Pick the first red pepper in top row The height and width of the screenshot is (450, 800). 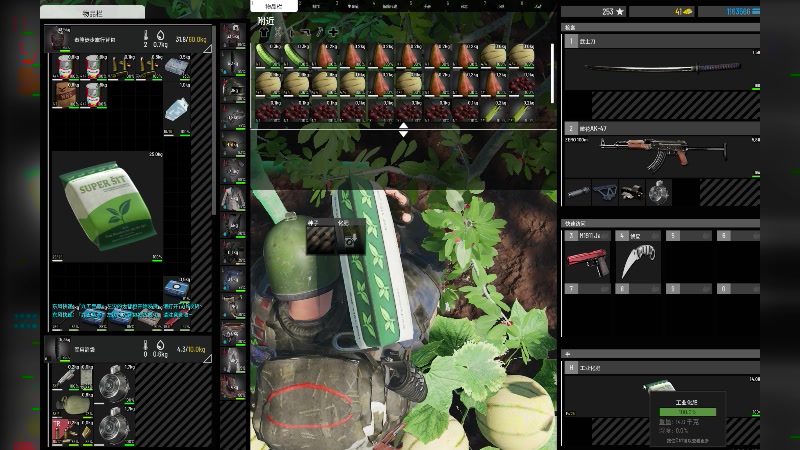tap(324, 56)
